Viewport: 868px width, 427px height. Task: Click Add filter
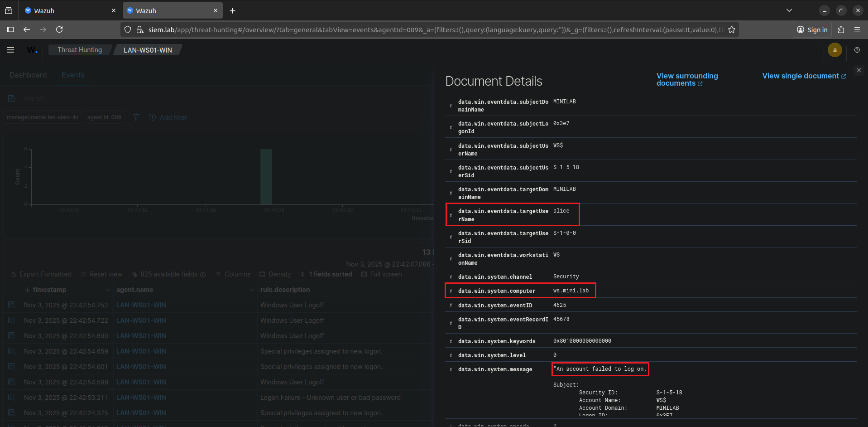168,117
